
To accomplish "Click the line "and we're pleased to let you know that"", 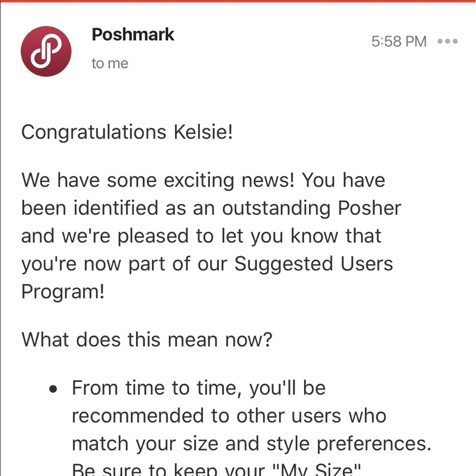I will point(201,236).
